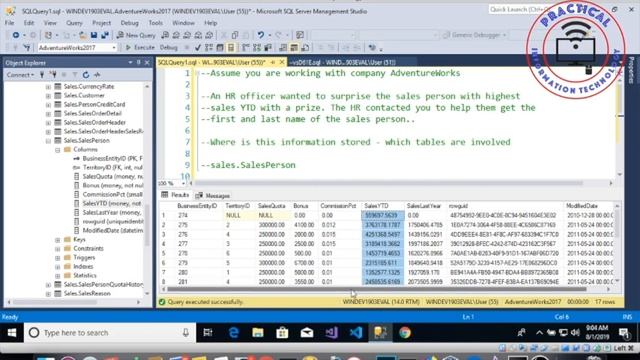The width and height of the screenshot is (640, 360).
Task: Click the Undo arrow icon
Action: pyautogui.click(x=260, y=35)
